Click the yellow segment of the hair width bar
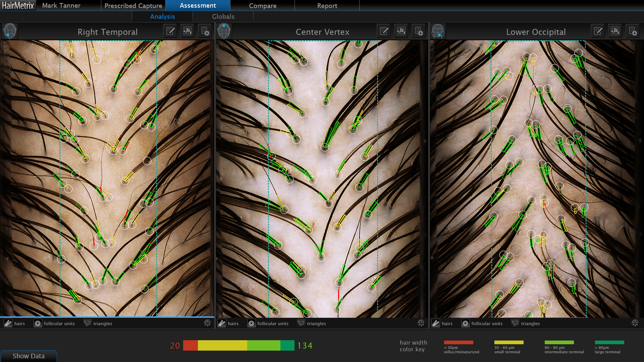Image resolution: width=644 pixels, height=362 pixels. click(222, 345)
